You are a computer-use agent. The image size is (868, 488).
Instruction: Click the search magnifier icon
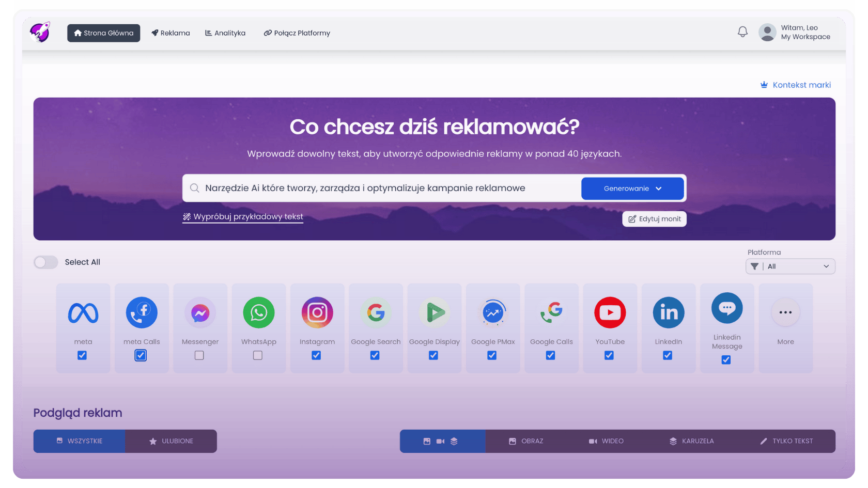pyautogui.click(x=195, y=188)
